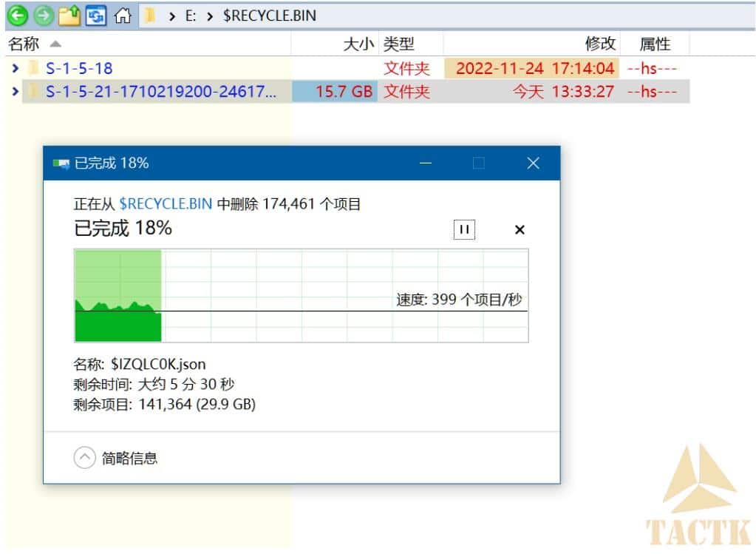Collapse details with 简略信息 chevron
756x554 pixels.
coord(84,457)
